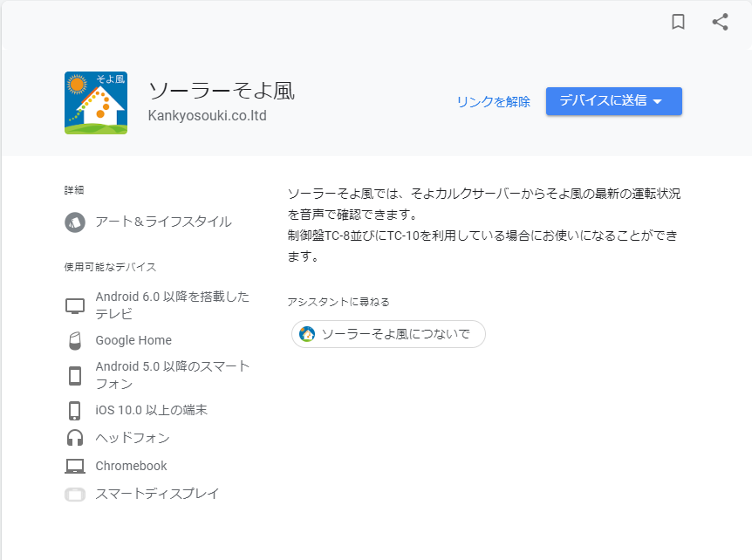This screenshot has height=560, width=752.
Task: Click the スマートディスプレイ text label
Action: (157, 494)
